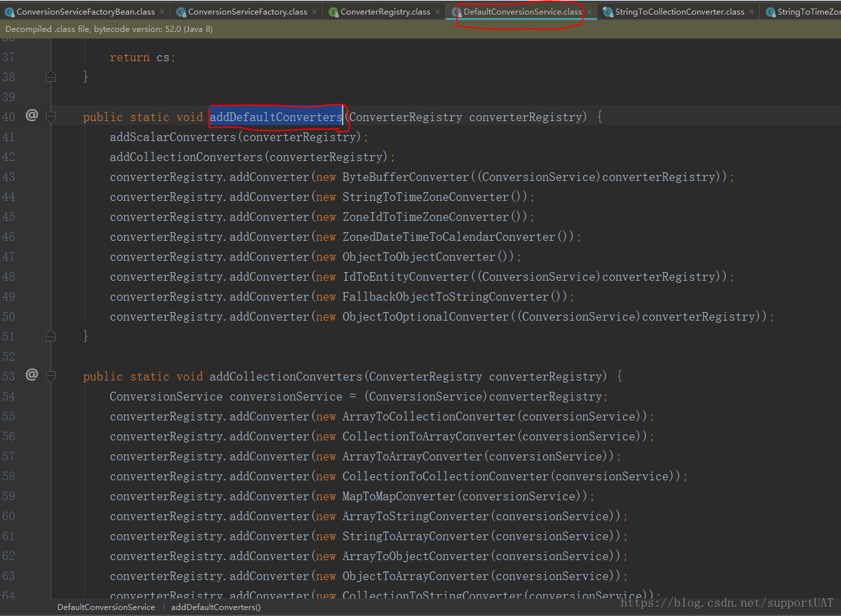Click ZoneIdToTimeZoneConverter in the code

426,217
